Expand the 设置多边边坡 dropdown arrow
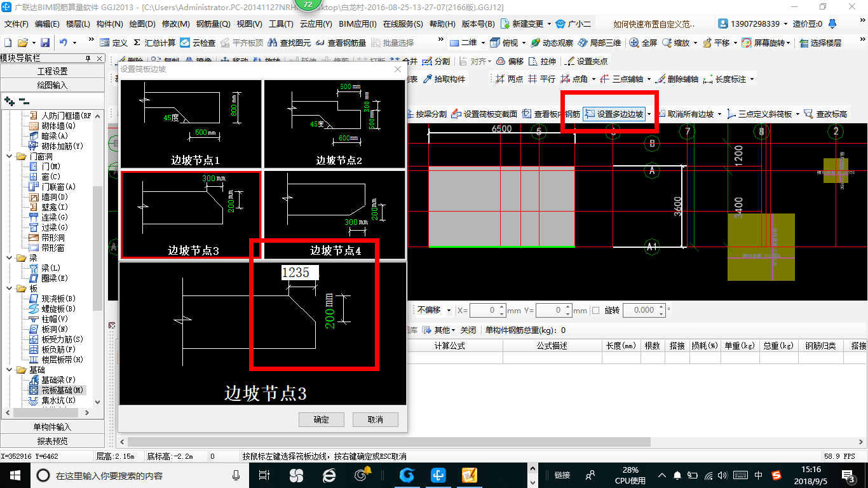868x488 pixels. (649, 114)
